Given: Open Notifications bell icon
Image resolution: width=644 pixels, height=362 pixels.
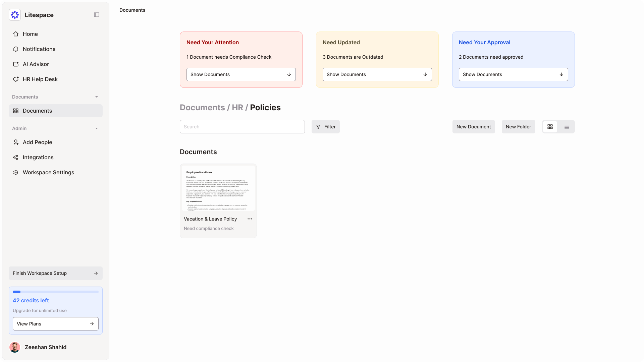Looking at the screenshot, I should (x=16, y=49).
